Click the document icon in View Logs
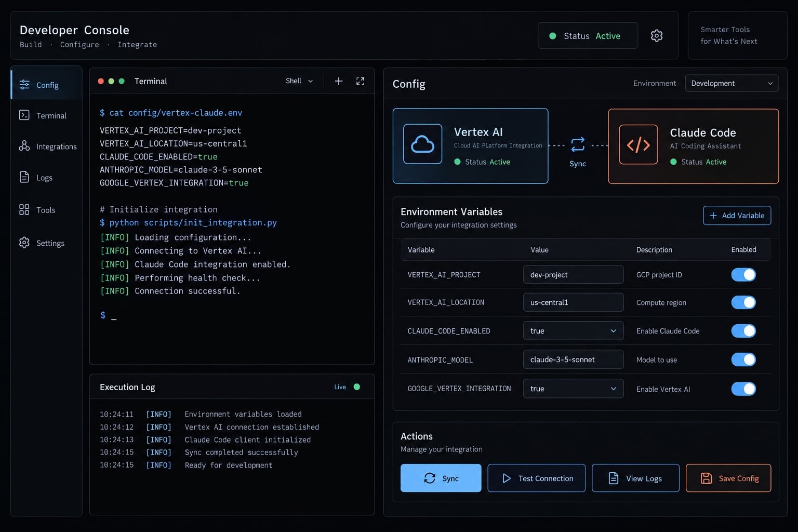 (x=614, y=478)
